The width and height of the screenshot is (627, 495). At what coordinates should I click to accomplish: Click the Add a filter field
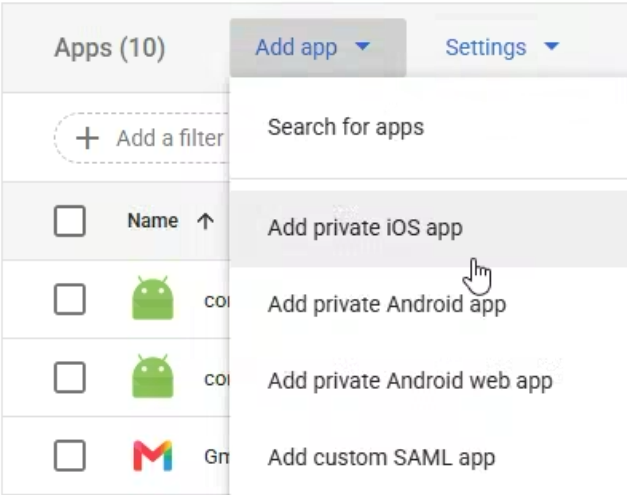[142, 138]
